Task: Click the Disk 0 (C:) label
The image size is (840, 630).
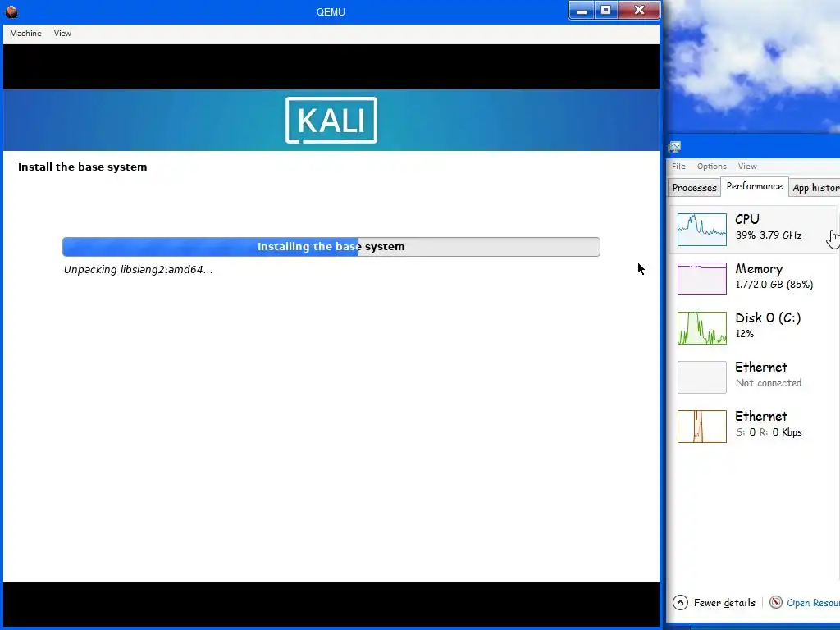Action: (768, 317)
